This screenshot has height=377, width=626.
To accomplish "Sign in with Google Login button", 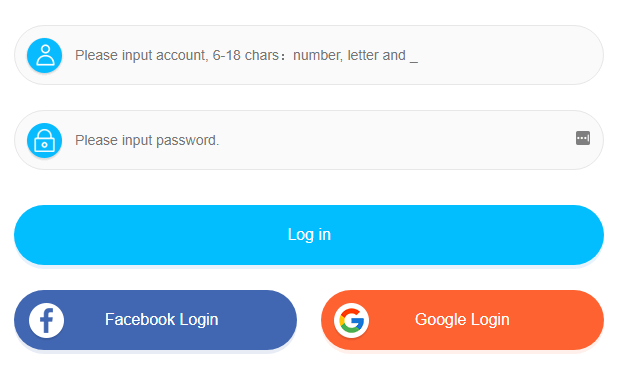I will pyautogui.click(x=462, y=320).
